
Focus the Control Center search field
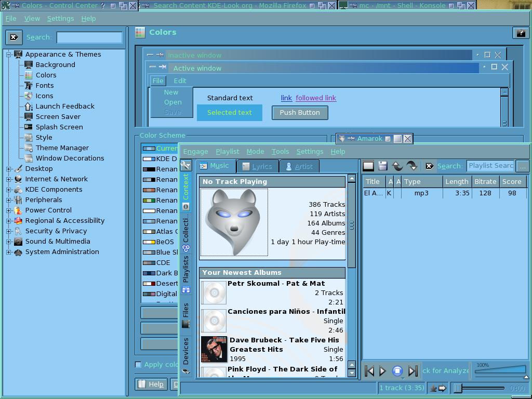tap(89, 37)
